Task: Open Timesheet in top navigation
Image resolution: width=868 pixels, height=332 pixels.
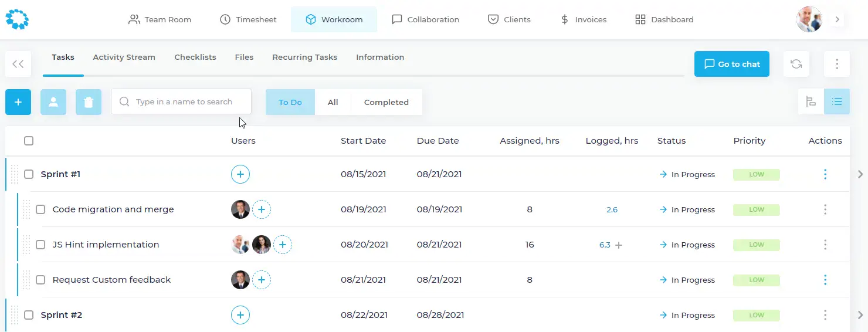Action: coord(248,19)
